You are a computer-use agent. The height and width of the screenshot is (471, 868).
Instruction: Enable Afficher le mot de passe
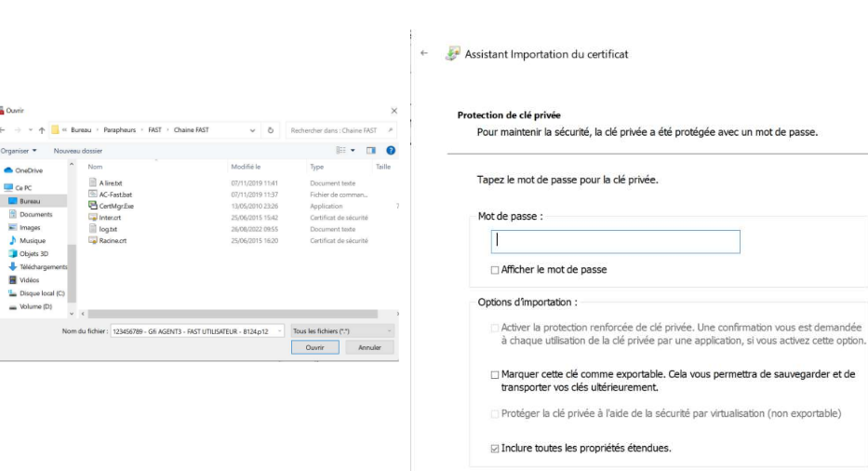495,270
